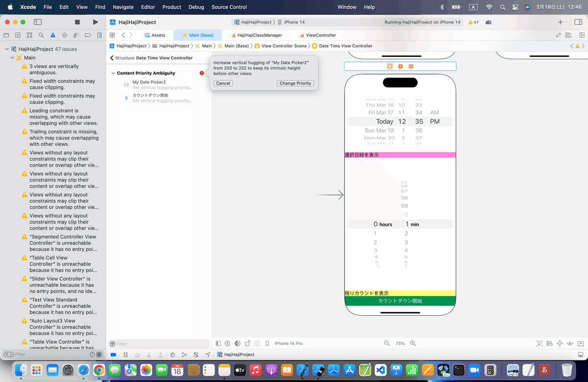Select "Trailing constraint is missing" issue

(61, 138)
